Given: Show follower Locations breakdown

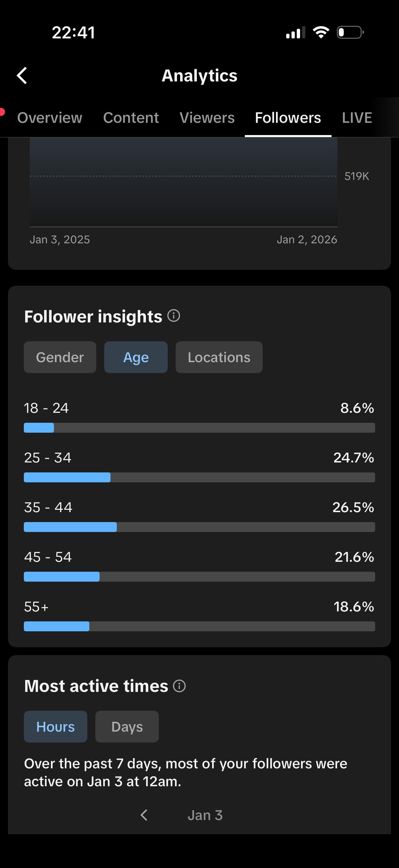Looking at the screenshot, I should tap(219, 357).
